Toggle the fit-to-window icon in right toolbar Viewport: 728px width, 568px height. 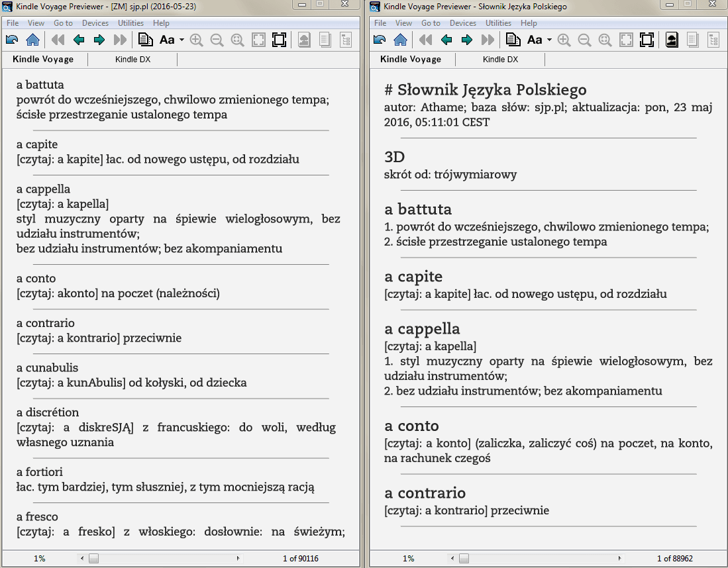627,40
